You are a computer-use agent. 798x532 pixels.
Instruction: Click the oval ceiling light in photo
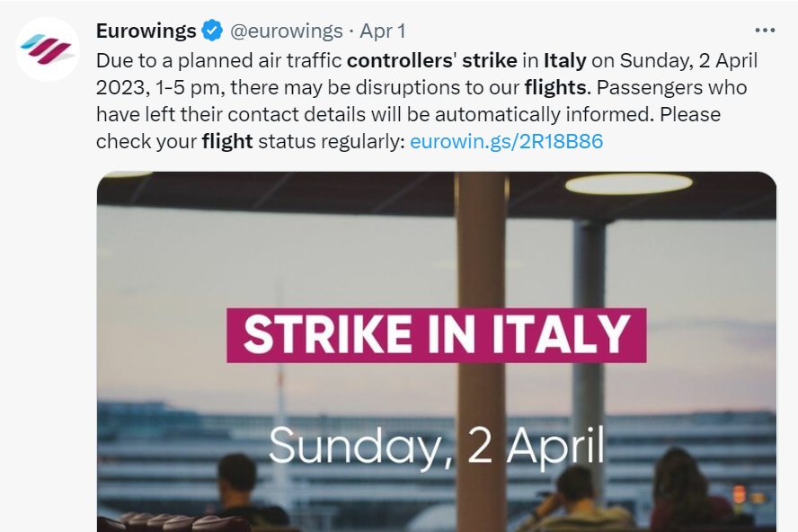pos(628,183)
